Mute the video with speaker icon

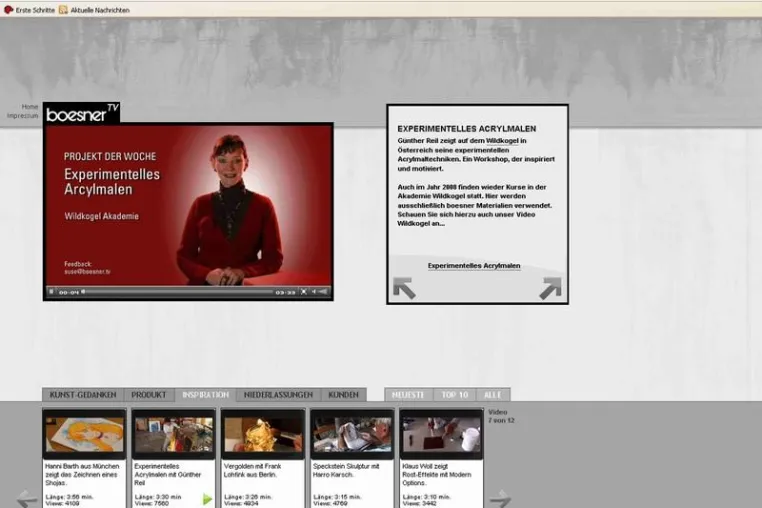tap(314, 292)
